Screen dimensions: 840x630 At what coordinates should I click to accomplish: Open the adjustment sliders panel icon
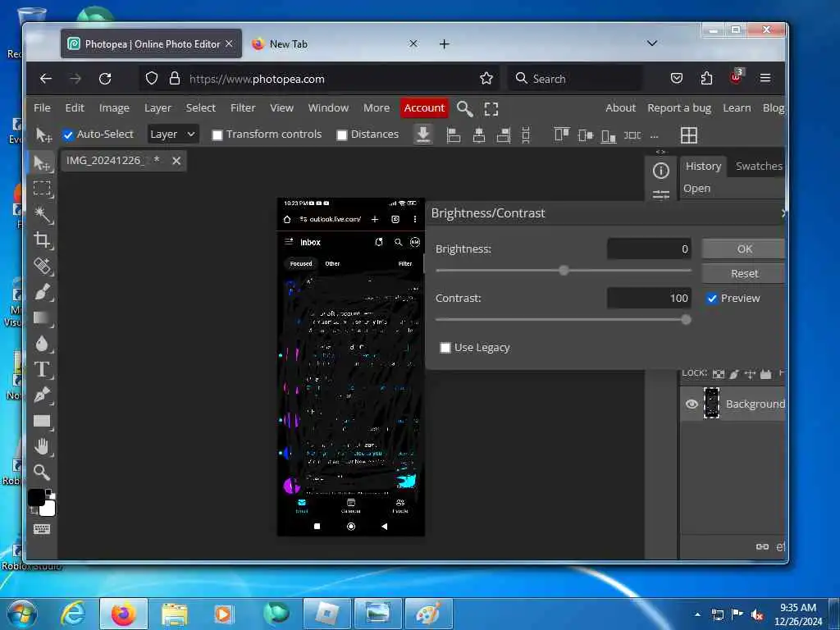(x=661, y=194)
